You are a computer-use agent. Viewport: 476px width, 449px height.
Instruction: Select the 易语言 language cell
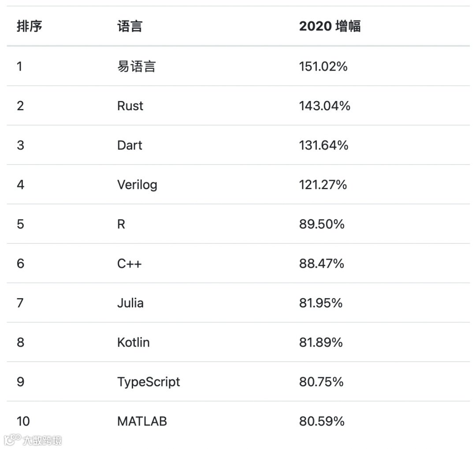tap(136, 67)
